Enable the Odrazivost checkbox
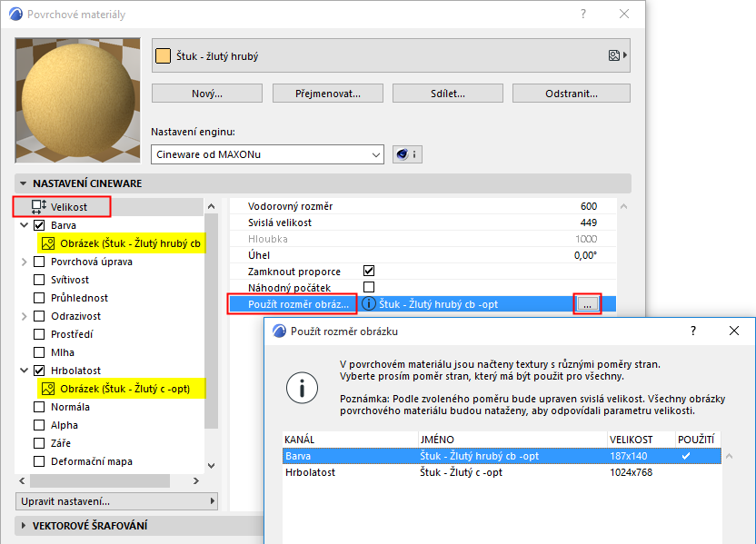The height and width of the screenshot is (544, 756). [x=39, y=316]
